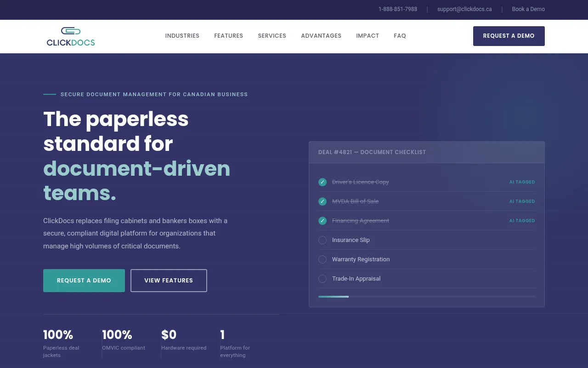Click the AI Tagged label for MVDA Bill of Sale
588x368 pixels.
pyautogui.click(x=522, y=201)
